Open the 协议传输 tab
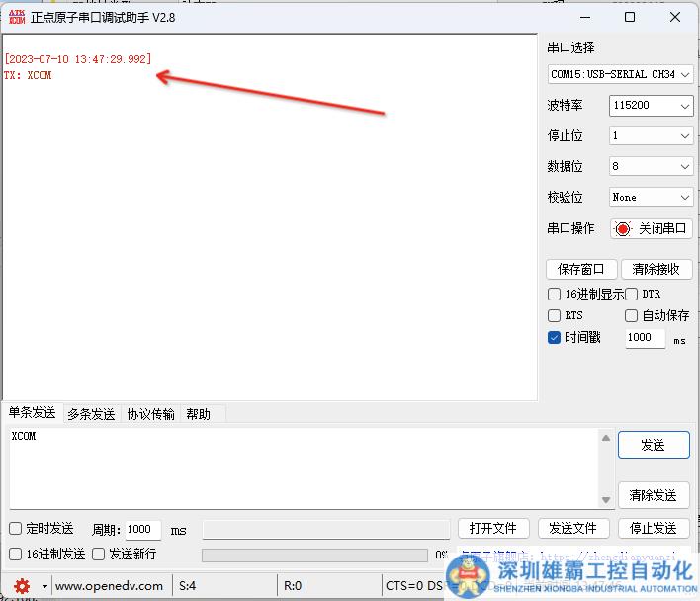This screenshot has width=700, height=601. (x=150, y=414)
